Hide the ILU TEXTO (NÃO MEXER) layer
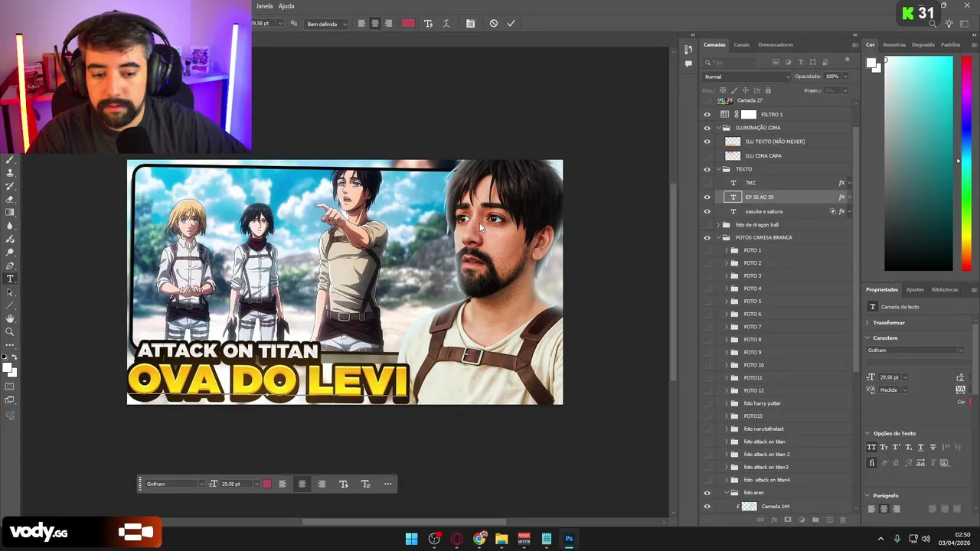The height and width of the screenshot is (551, 980). click(x=707, y=142)
